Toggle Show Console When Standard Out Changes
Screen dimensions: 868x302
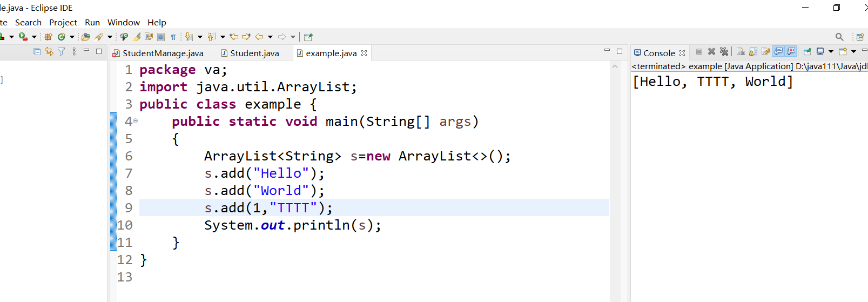coord(778,52)
